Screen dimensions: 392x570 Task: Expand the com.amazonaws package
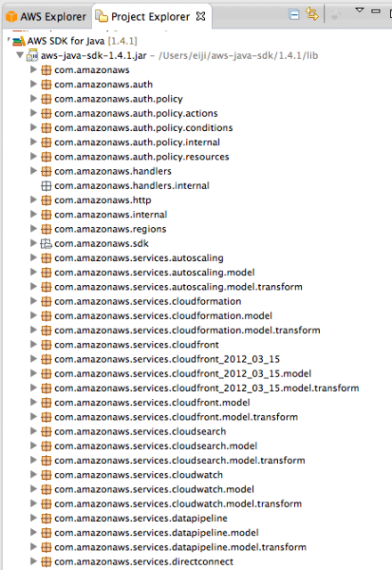(x=34, y=69)
